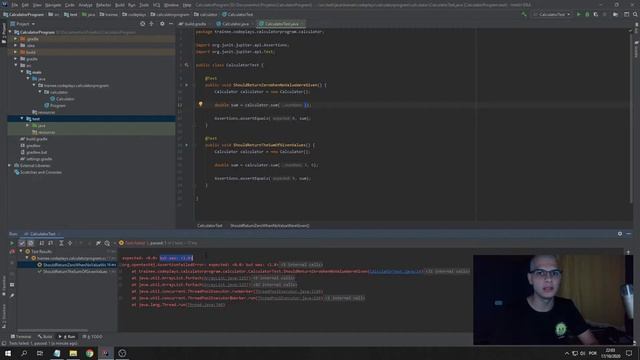640x360 pixels.
Task: Click the light bulb intention icon in editor
Action: tap(200, 104)
